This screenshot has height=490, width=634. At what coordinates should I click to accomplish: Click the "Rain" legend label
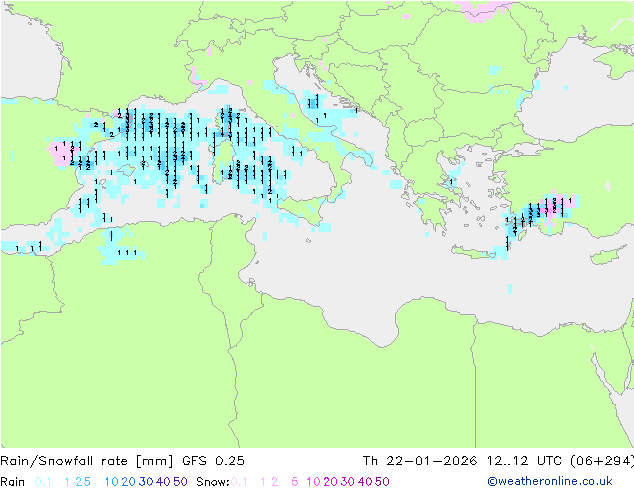(x=13, y=482)
